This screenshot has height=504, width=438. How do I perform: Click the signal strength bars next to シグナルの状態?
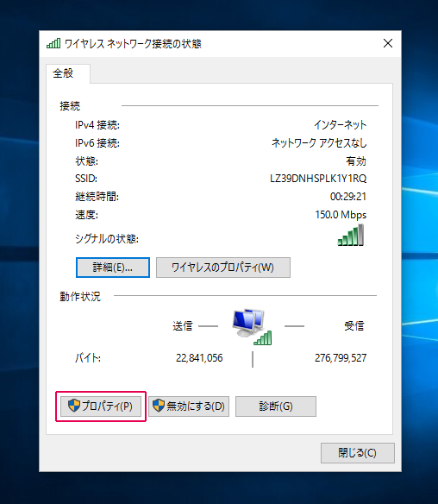point(351,235)
